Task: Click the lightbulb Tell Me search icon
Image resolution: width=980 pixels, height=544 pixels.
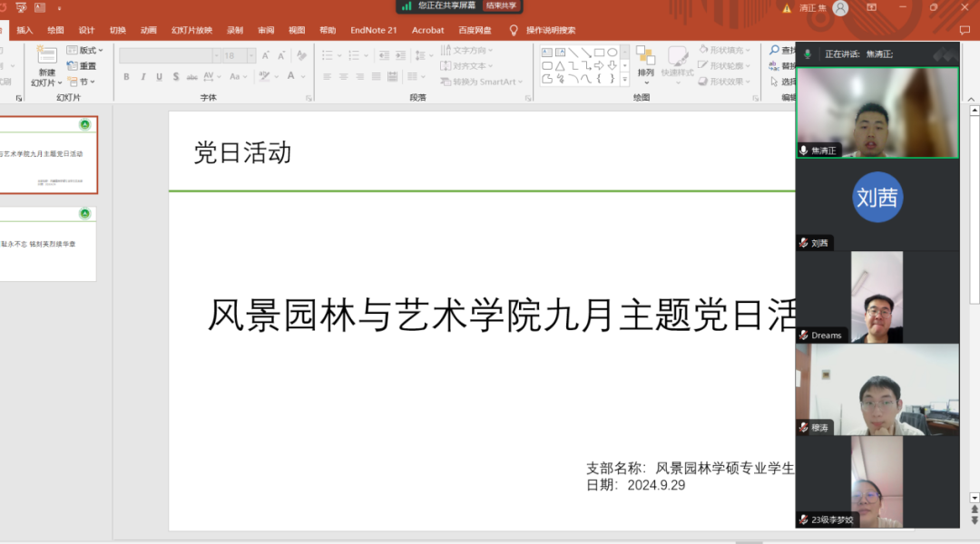Action: [514, 30]
